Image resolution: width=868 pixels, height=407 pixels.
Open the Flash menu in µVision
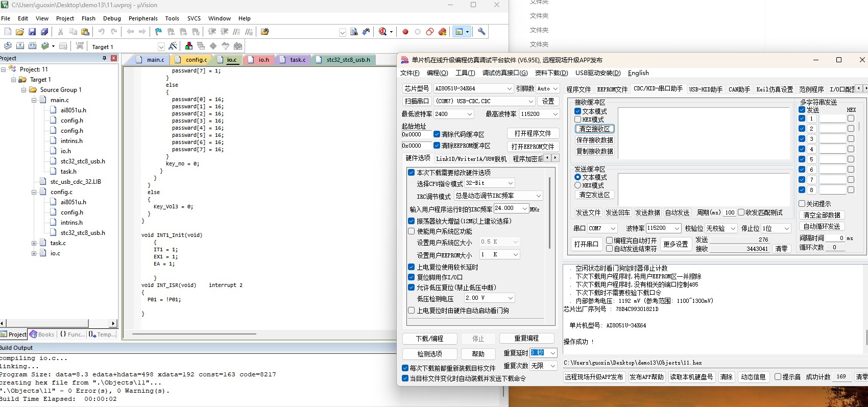(88, 18)
